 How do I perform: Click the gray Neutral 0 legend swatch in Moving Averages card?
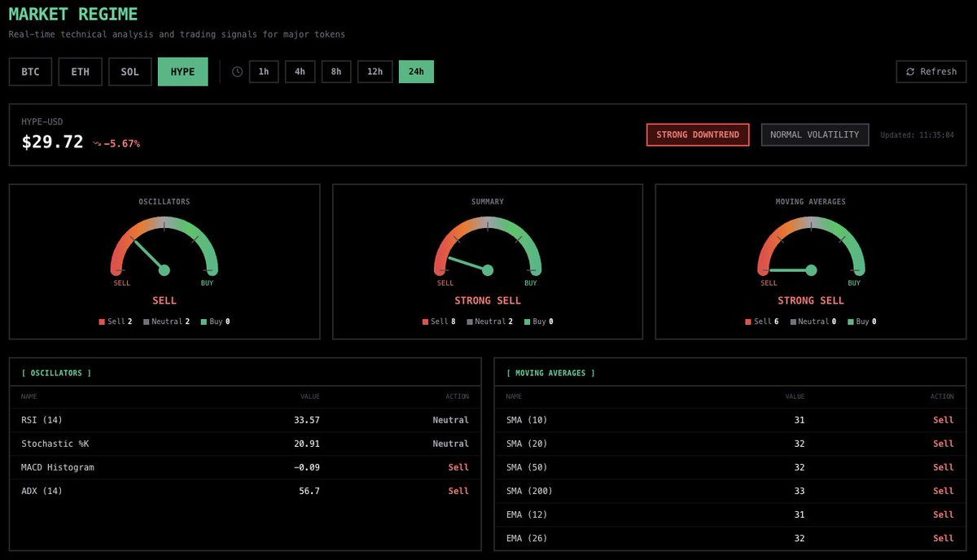click(x=793, y=322)
